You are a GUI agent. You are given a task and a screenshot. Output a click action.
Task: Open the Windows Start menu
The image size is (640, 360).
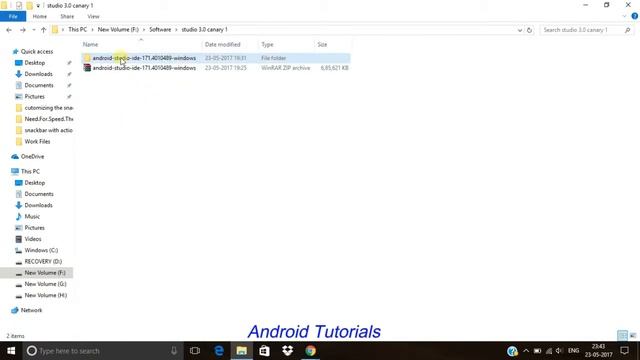coord(11,351)
